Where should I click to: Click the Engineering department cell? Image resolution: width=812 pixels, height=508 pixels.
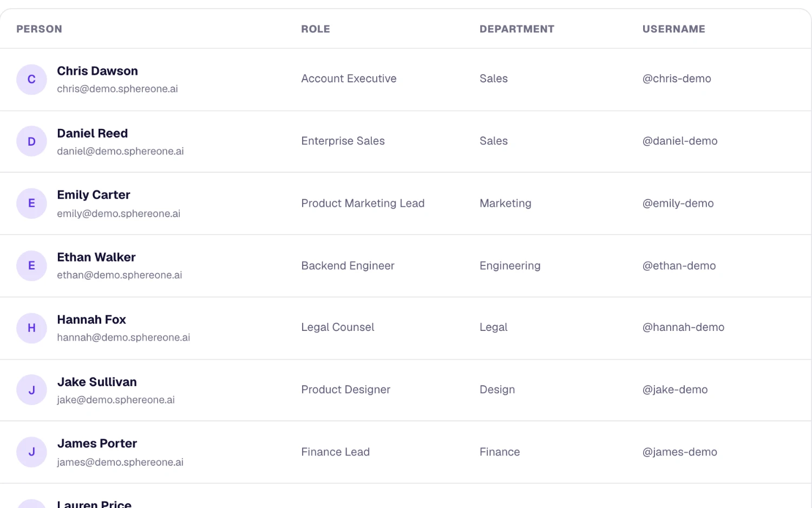pos(510,265)
